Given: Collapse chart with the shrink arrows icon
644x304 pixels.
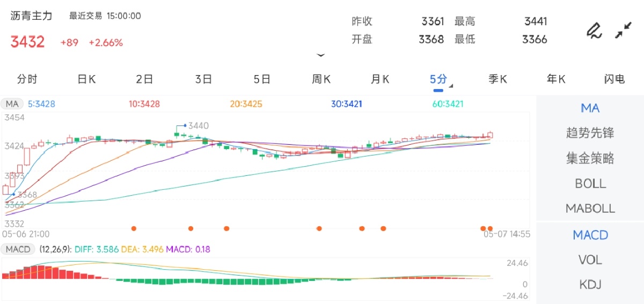Looking at the screenshot, I should coord(623,31).
